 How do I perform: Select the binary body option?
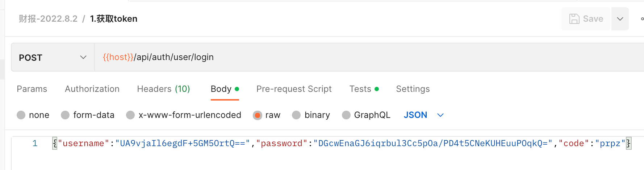tap(297, 115)
